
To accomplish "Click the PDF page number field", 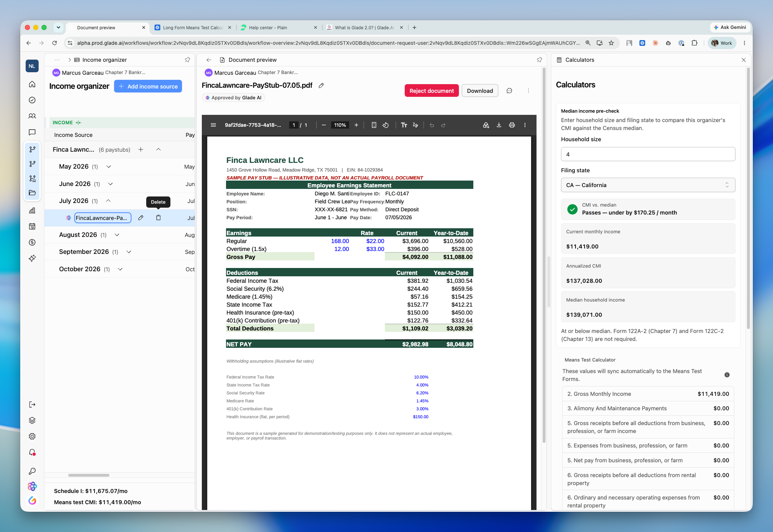I will tap(294, 125).
